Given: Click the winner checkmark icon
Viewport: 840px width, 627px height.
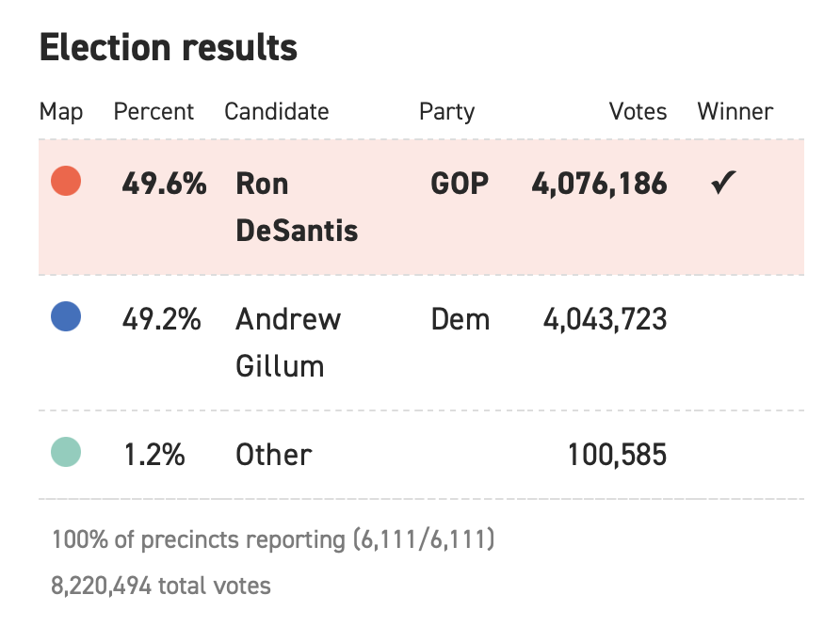Looking at the screenshot, I should [723, 182].
